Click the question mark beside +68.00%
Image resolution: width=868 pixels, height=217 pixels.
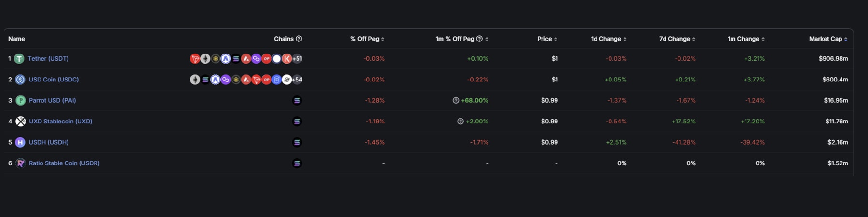(456, 100)
